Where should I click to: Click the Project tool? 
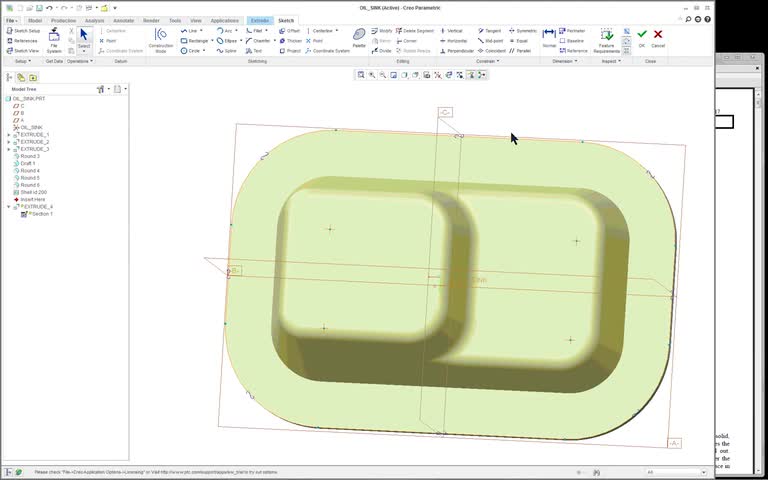click(x=290, y=51)
